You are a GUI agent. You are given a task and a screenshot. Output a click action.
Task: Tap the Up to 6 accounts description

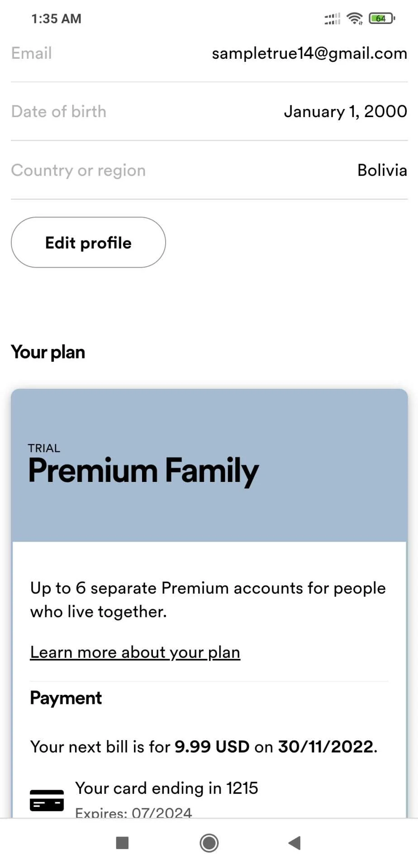(x=208, y=599)
